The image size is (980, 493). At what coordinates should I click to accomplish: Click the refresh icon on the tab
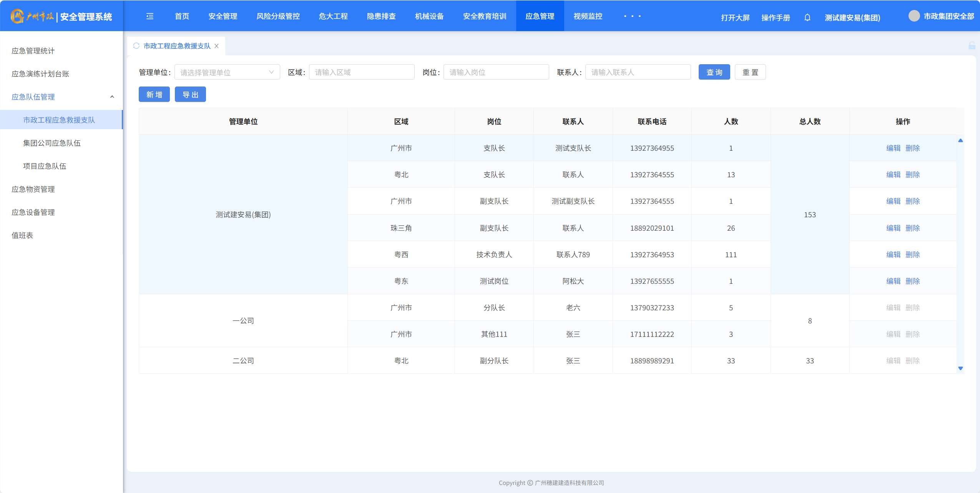coord(136,46)
